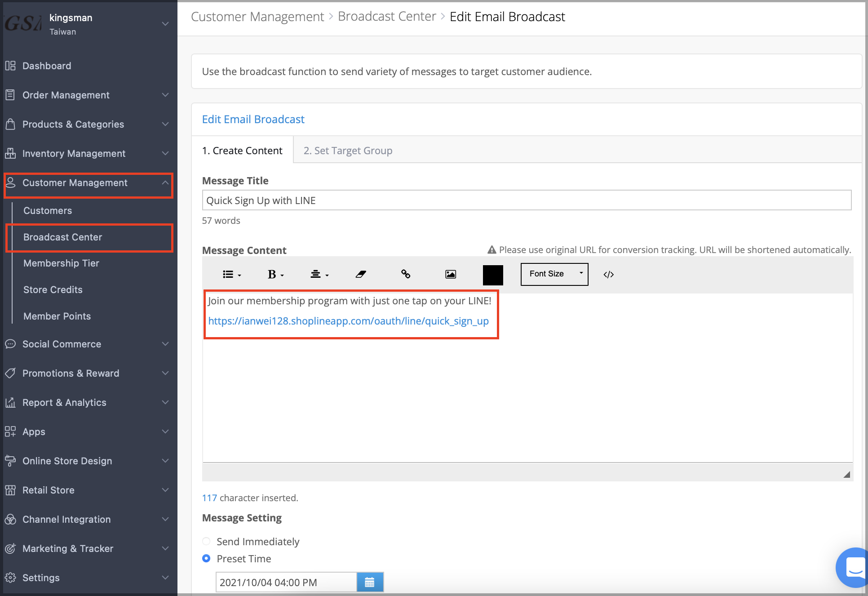Click the insert image icon
The height and width of the screenshot is (596, 868).
(x=451, y=274)
